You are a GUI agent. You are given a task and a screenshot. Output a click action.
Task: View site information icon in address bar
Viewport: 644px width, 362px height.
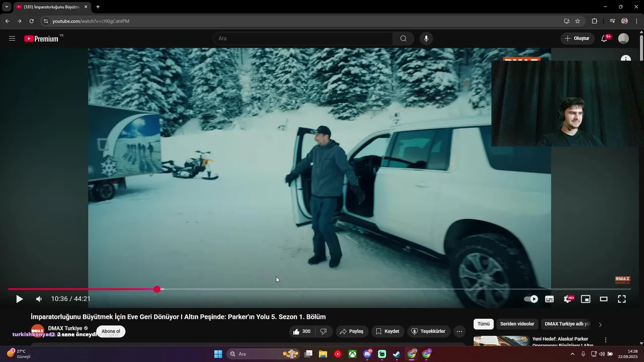point(45,21)
